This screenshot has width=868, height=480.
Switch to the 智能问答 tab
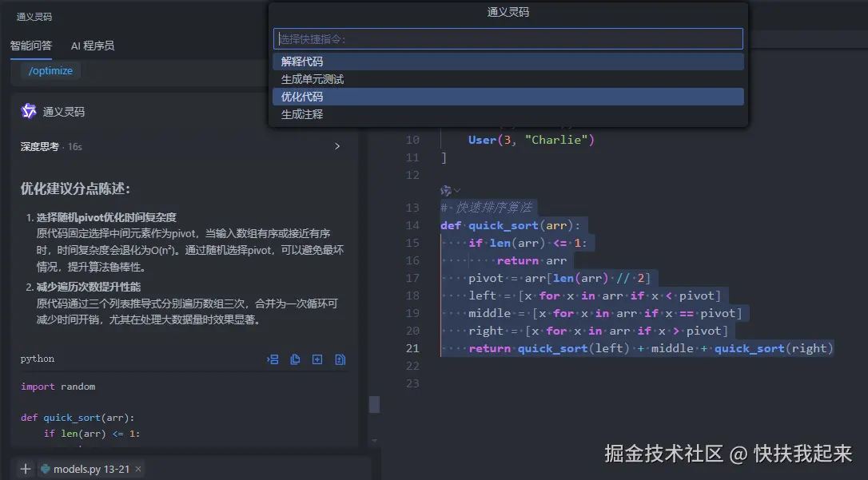(31, 46)
